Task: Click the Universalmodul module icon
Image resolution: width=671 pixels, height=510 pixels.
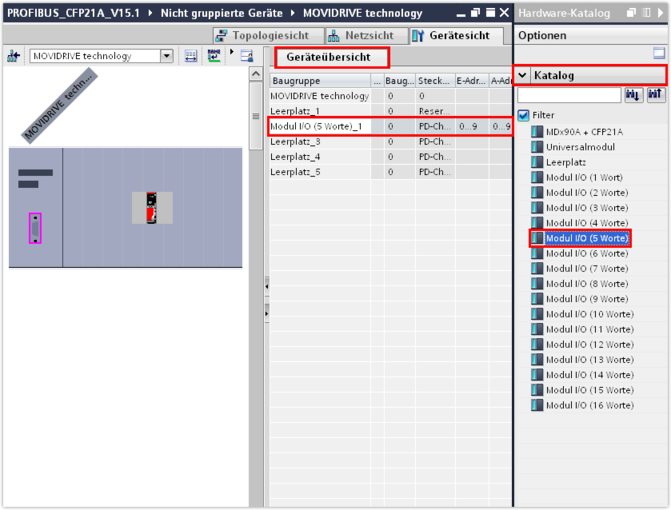Action: (537, 146)
